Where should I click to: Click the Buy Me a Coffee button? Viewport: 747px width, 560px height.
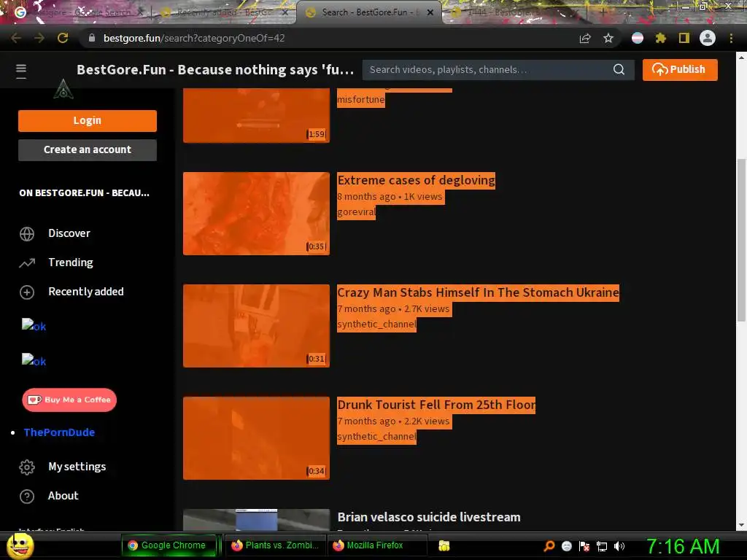[x=69, y=400]
